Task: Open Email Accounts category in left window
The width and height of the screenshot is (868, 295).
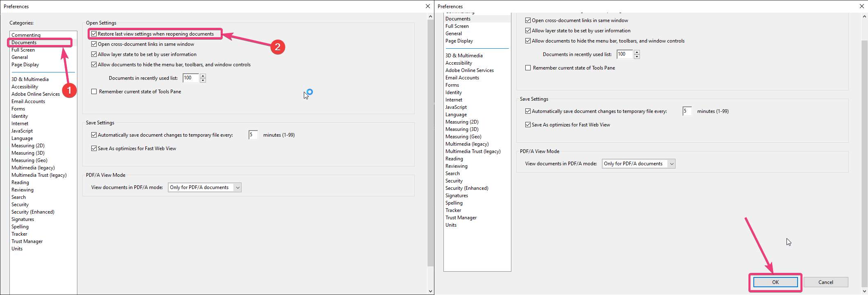Action: (28, 101)
